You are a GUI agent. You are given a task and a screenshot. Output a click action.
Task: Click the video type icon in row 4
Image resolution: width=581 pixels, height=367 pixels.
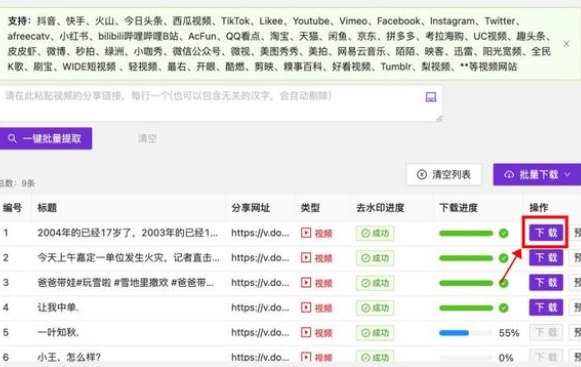pos(306,308)
